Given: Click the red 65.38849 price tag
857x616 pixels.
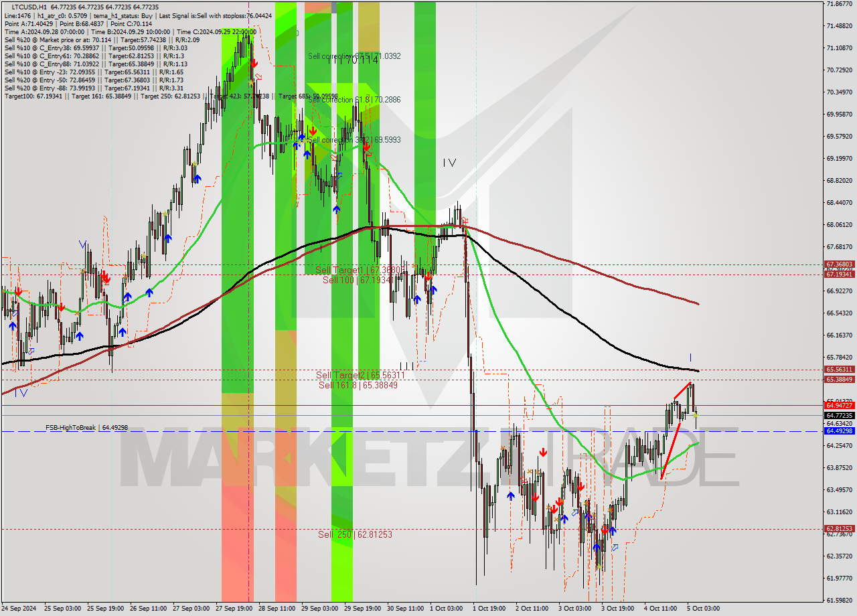Looking at the screenshot, I should click(x=839, y=380).
